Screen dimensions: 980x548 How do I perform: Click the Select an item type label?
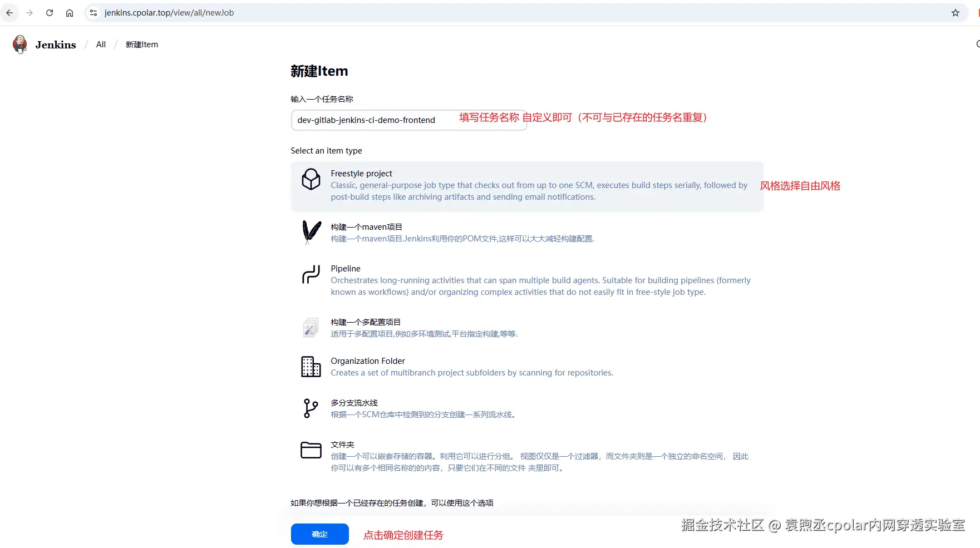(x=326, y=151)
